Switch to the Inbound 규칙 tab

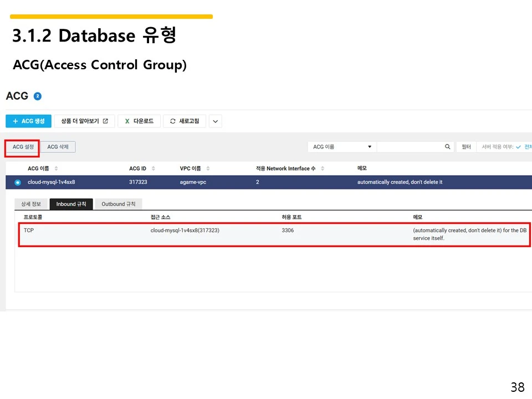71,204
